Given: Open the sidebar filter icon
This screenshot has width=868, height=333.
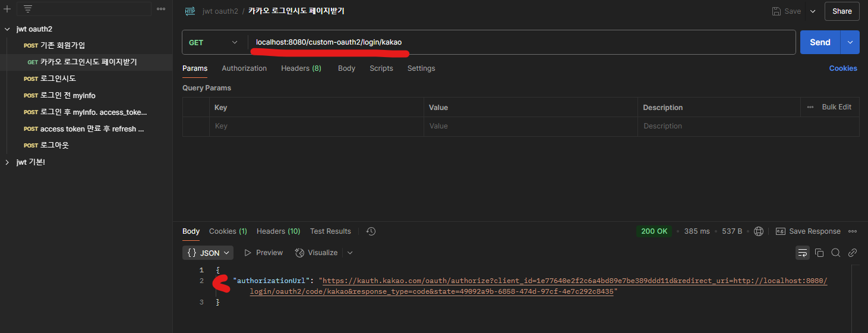Looking at the screenshot, I should (x=28, y=9).
